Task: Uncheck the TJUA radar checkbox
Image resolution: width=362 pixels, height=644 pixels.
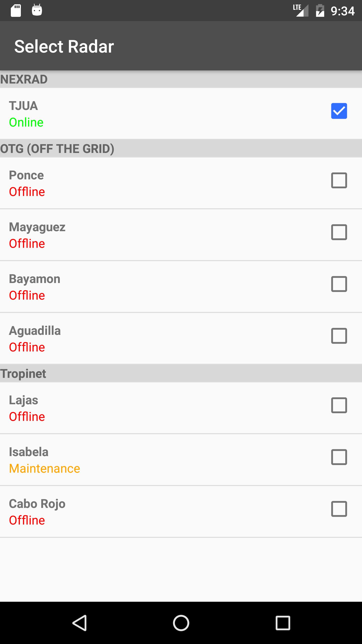Action: pos(339,111)
